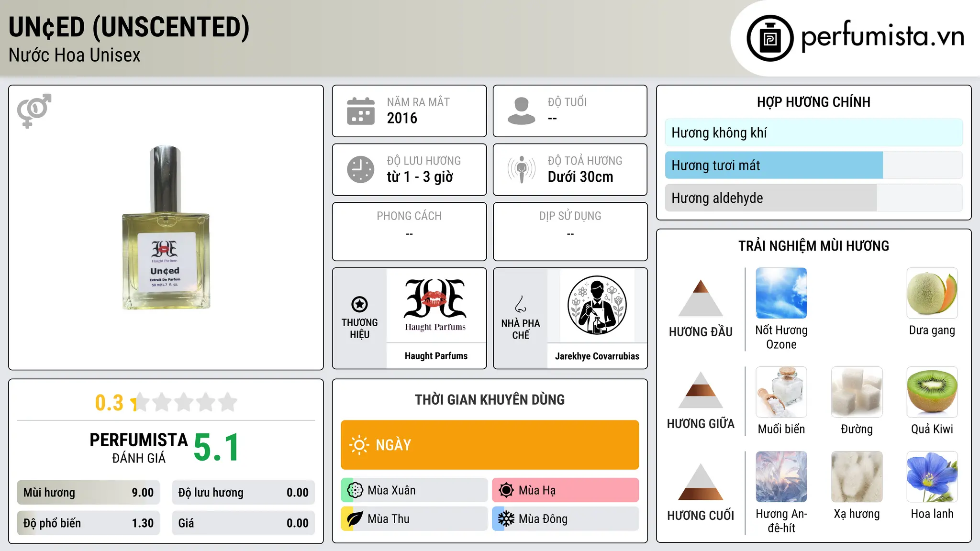Select the Đường sugar note image
Screen dimensions: 980x551
857,392
